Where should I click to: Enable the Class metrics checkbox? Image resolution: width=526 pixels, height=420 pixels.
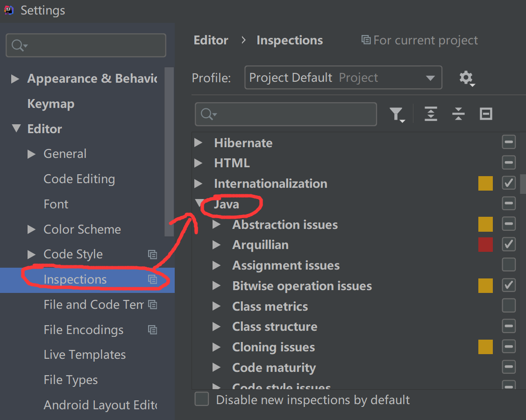coord(509,306)
